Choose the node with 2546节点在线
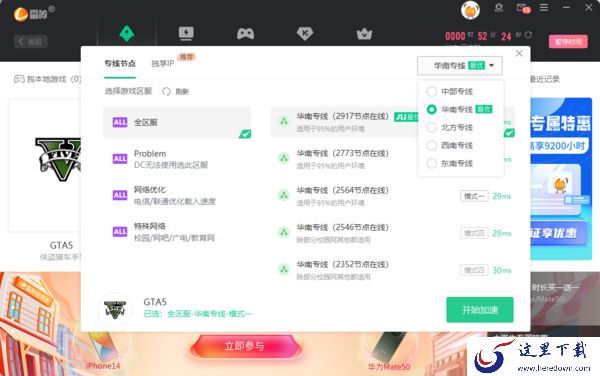This screenshot has width=600, height=376. tap(393, 233)
